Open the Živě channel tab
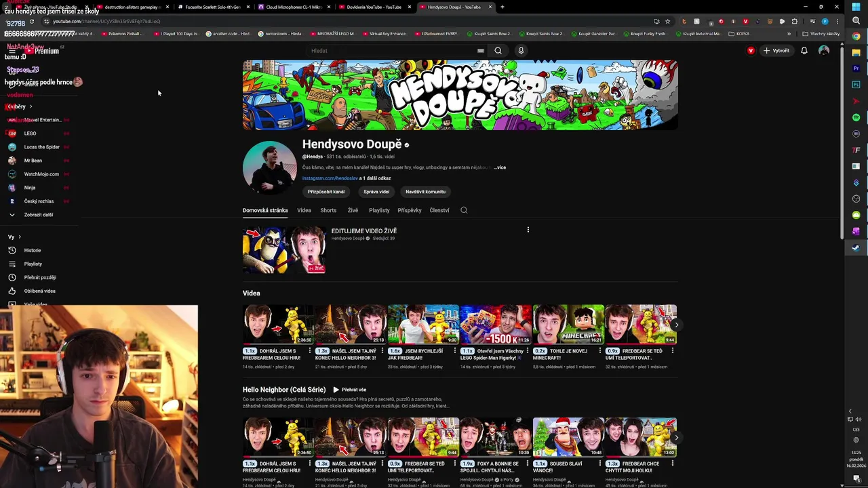Viewport: 868px width, 488px height. pos(353,210)
